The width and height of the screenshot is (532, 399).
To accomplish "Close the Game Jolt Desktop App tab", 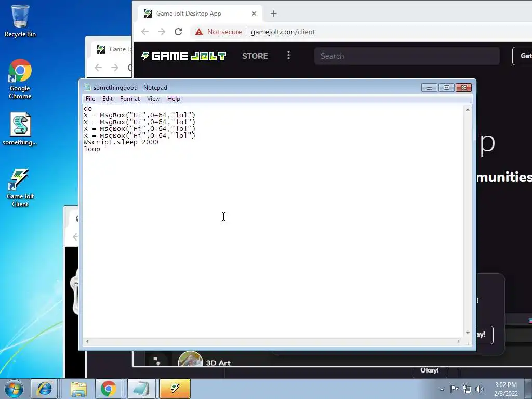I will (x=254, y=14).
